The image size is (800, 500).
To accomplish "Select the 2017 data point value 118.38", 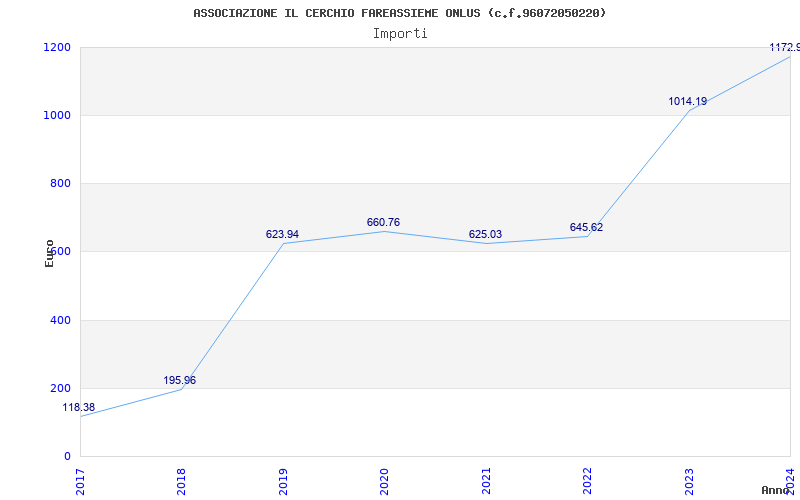I will pyautogui.click(x=79, y=408).
